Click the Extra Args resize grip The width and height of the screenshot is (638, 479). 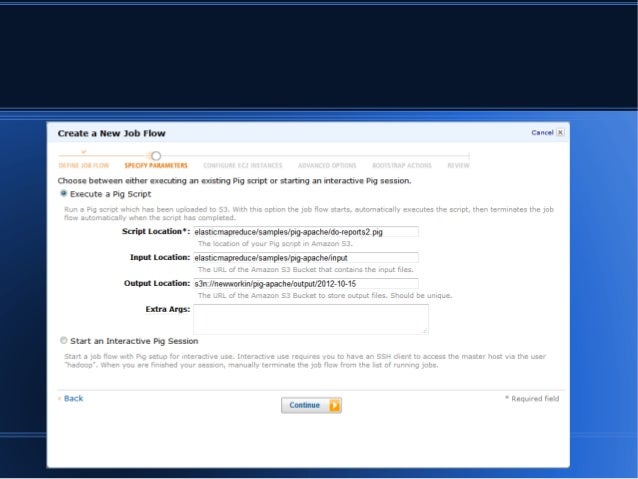coord(425,331)
